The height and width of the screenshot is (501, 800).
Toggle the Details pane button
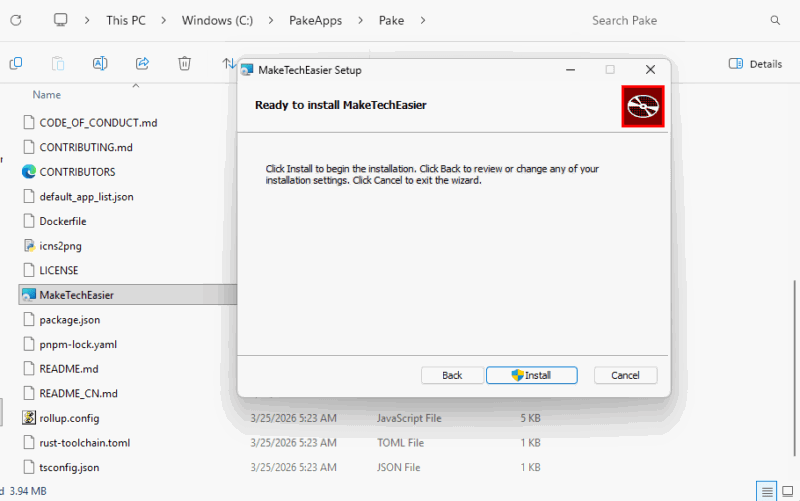point(756,64)
